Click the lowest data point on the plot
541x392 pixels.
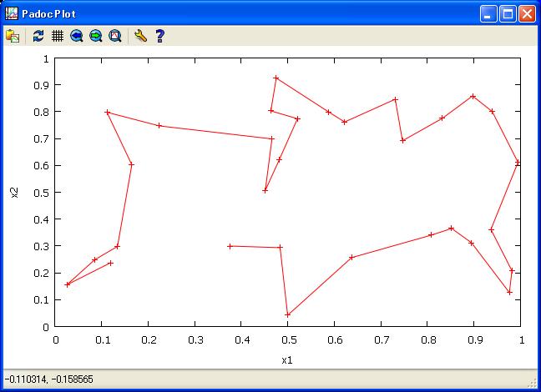pyautogui.click(x=288, y=314)
